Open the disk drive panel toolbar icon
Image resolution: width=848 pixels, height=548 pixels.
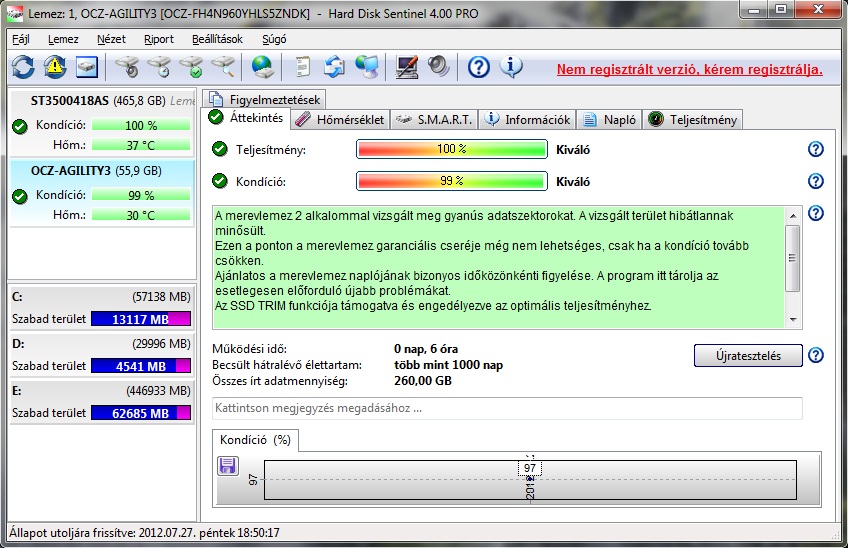pos(87,68)
